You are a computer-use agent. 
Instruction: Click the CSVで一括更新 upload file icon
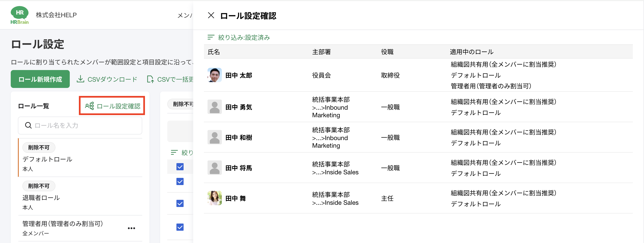pyautogui.click(x=150, y=79)
